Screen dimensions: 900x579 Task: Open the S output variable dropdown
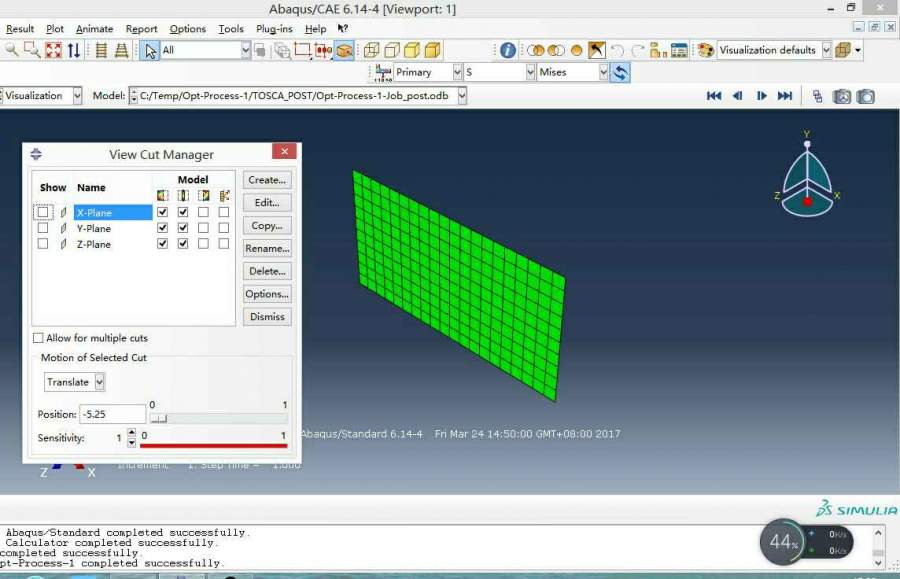[530, 72]
